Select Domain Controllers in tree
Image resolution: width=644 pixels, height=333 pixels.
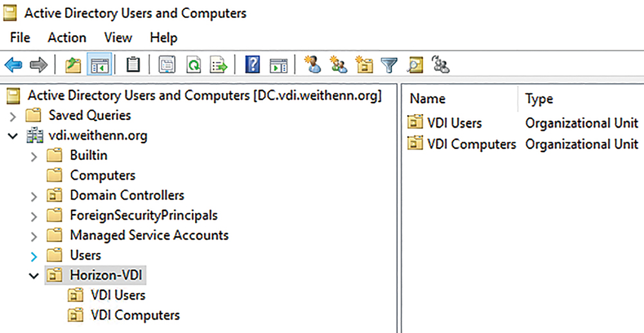[x=127, y=195]
